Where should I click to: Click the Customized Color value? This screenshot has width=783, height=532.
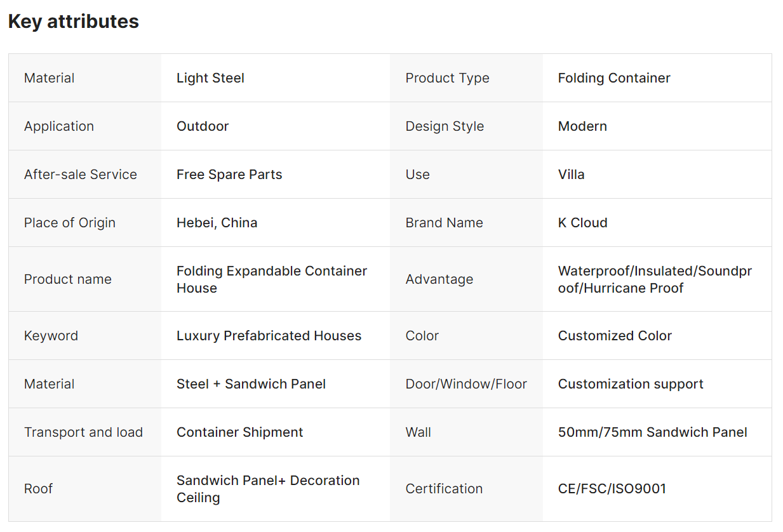(x=614, y=336)
